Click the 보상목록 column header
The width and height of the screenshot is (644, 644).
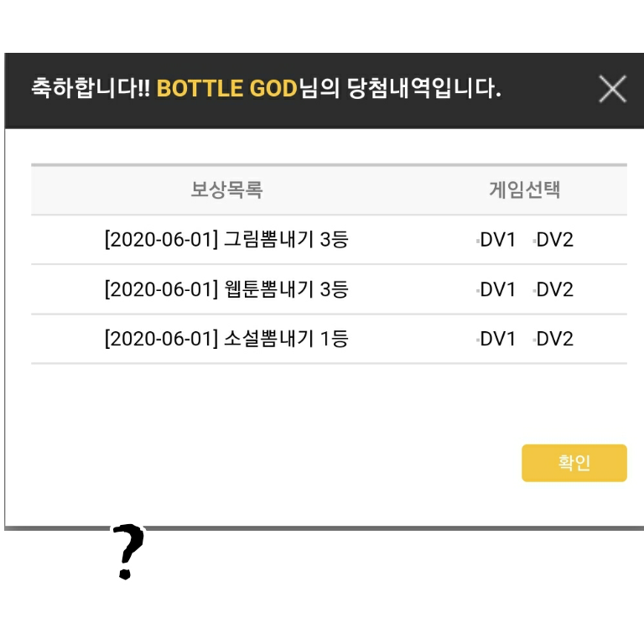click(x=226, y=190)
